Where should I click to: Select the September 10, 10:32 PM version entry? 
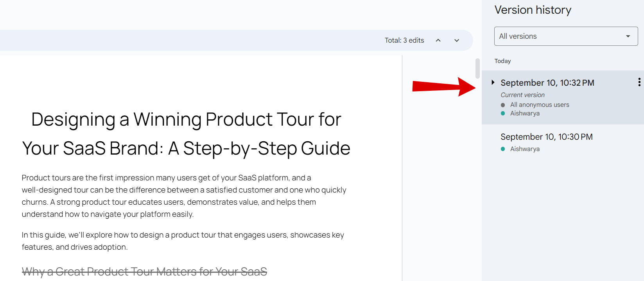pos(547,83)
